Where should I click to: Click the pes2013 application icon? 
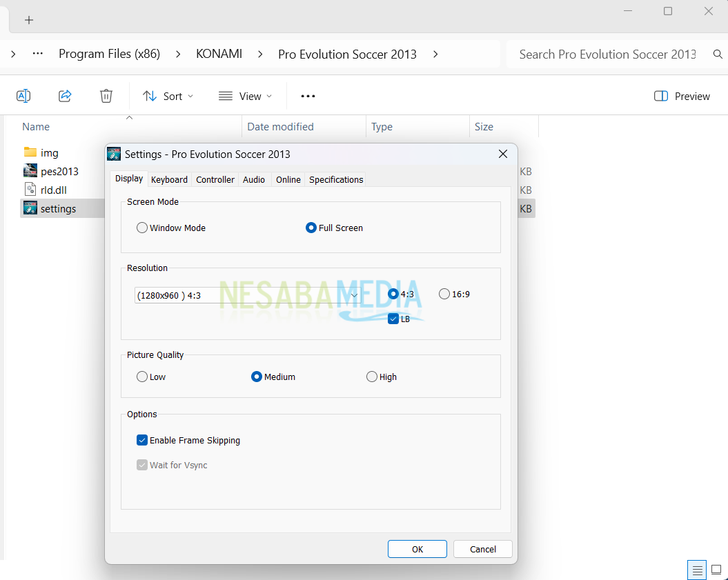tap(30, 171)
